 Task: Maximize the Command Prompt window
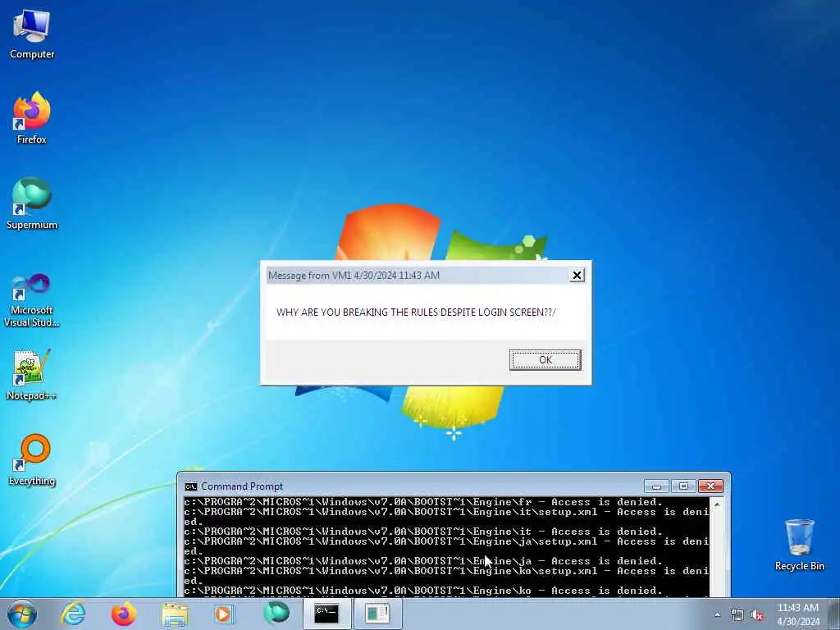683,486
